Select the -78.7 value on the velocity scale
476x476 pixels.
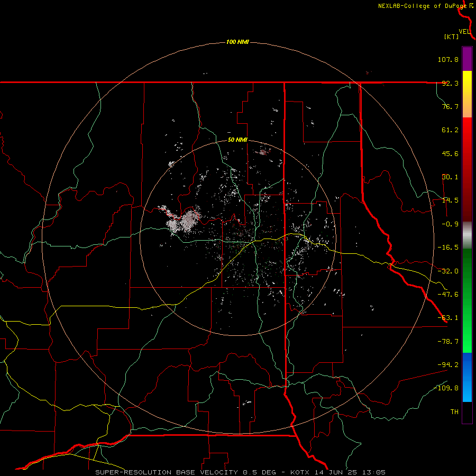coord(448,342)
